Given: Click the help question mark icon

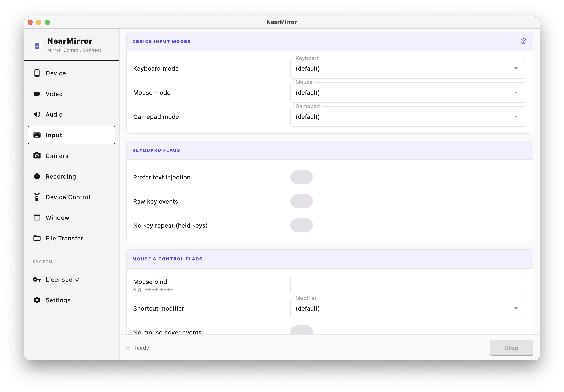Looking at the screenshot, I should (523, 41).
